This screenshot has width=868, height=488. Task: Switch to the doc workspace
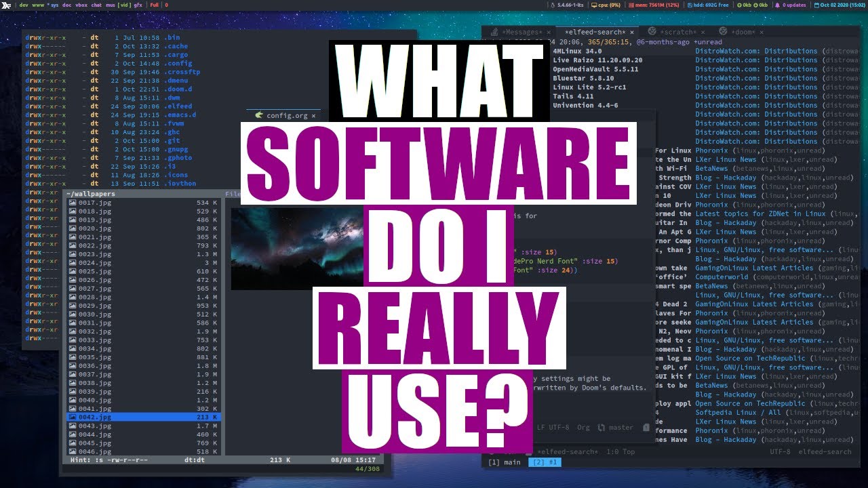(67, 5)
